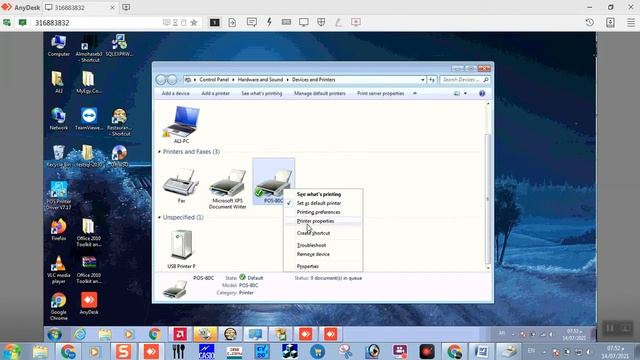Open the AnyDesk file transfer icon
640x360 pixels.
232,22
